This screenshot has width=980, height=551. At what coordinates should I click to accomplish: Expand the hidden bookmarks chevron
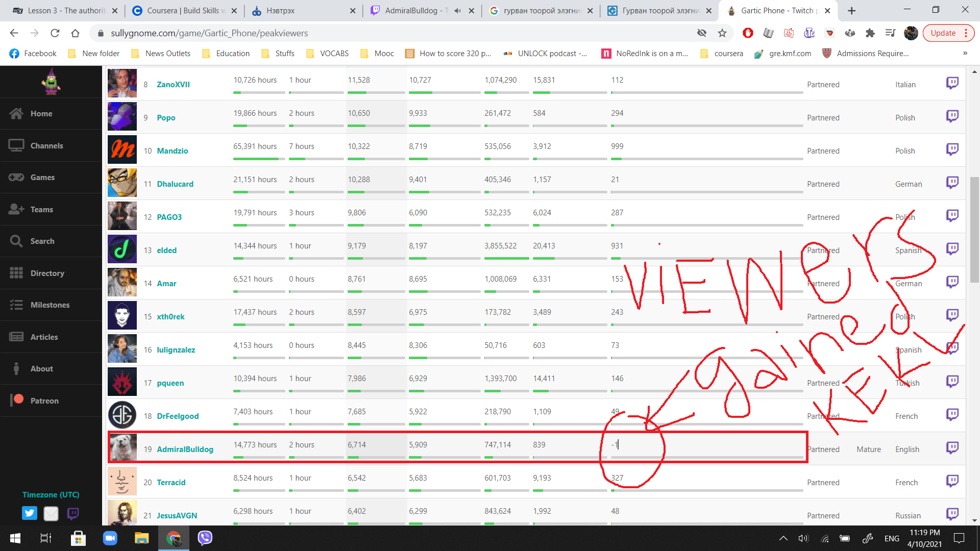coord(965,54)
